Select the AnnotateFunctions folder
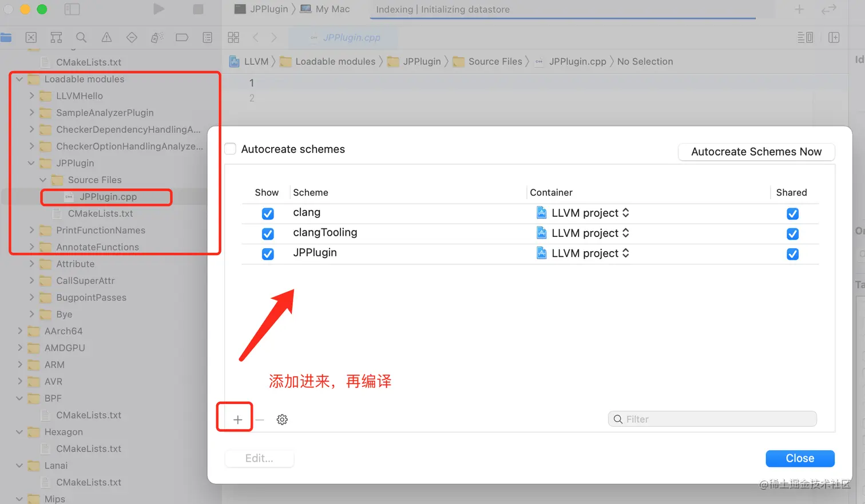The width and height of the screenshot is (865, 504). [97, 247]
